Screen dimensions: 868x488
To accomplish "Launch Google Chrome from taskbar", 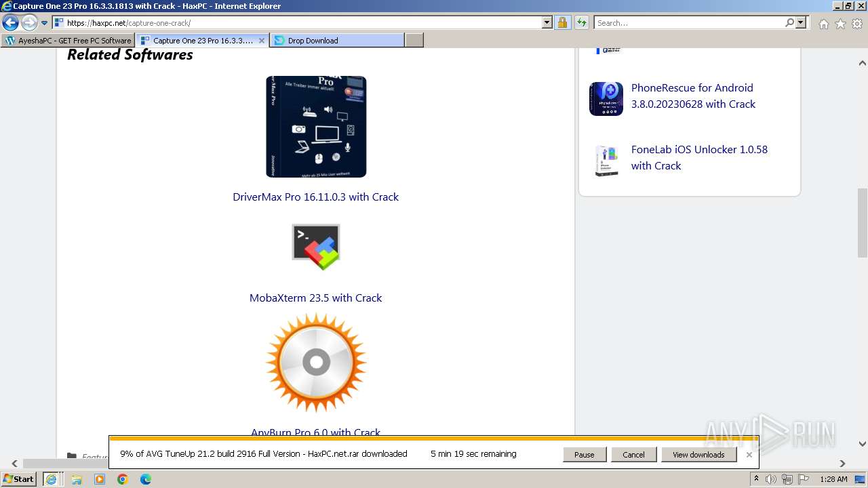I will pyautogui.click(x=123, y=479).
